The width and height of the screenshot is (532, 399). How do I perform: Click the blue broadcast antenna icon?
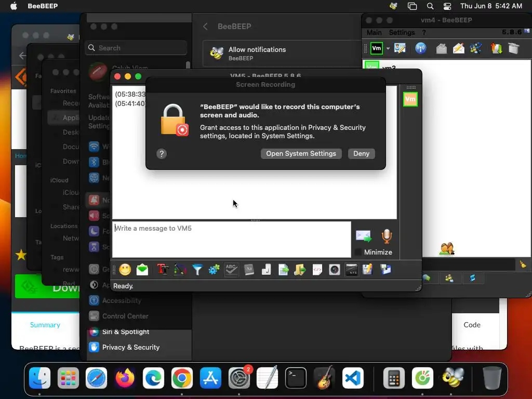coord(421,48)
